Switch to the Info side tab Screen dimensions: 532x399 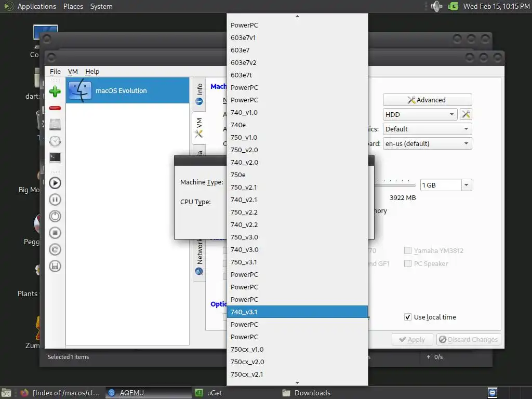tap(199, 95)
